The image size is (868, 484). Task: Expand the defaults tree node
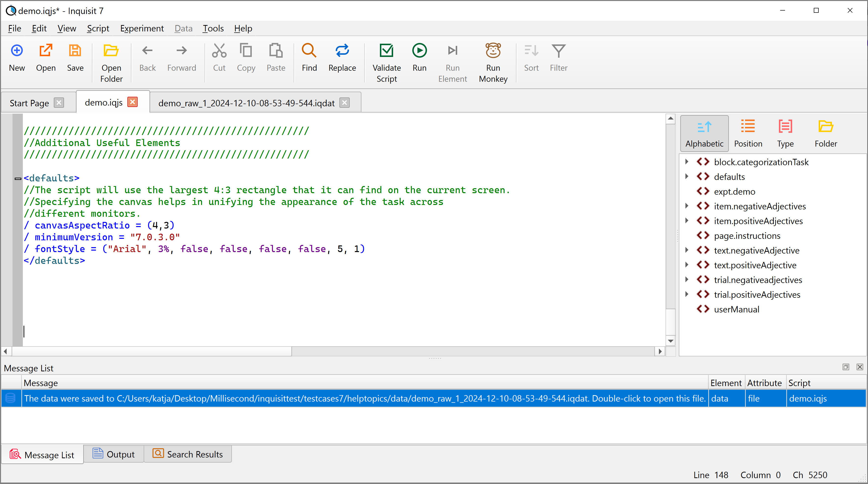[x=687, y=176]
